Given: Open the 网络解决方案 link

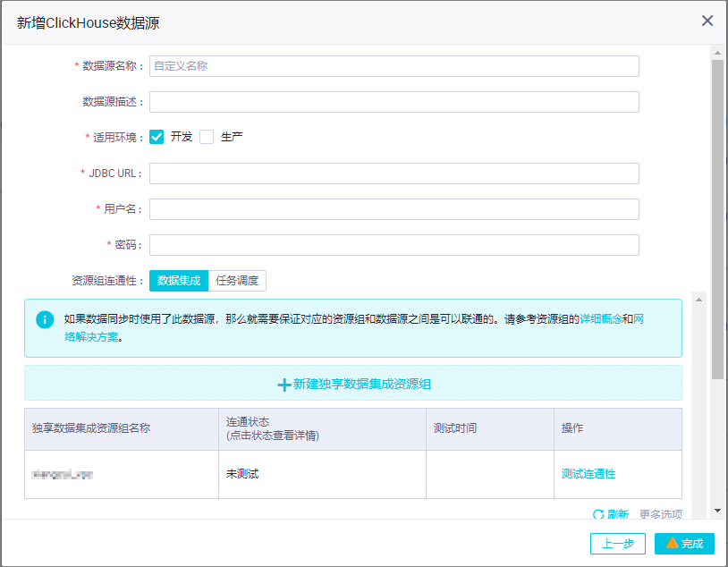Looking at the screenshot, I should (92, 337).
